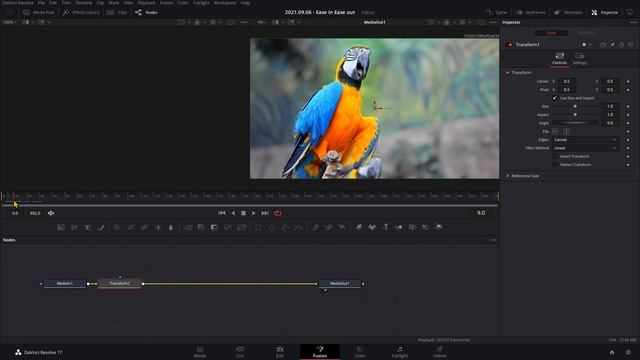Open the Keyframes panel
The height and width of the screenshot is (360, 640).
coord(531,12)
